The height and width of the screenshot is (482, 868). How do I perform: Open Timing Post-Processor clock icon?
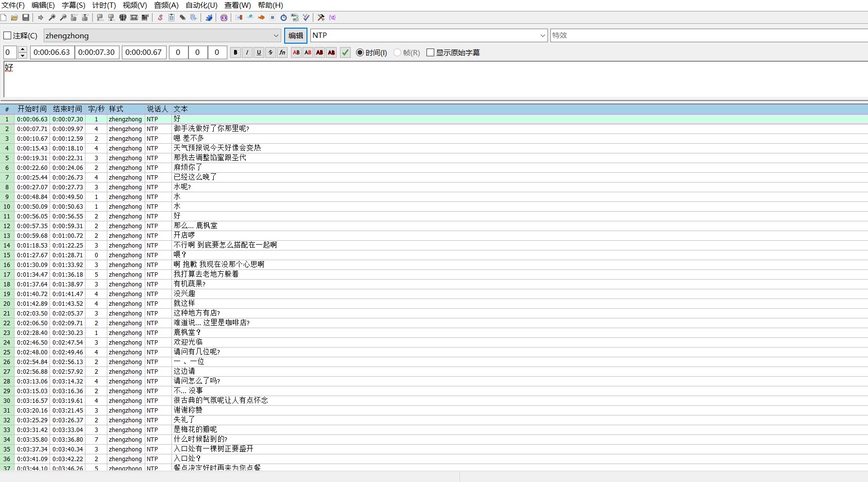click(284, 17)
